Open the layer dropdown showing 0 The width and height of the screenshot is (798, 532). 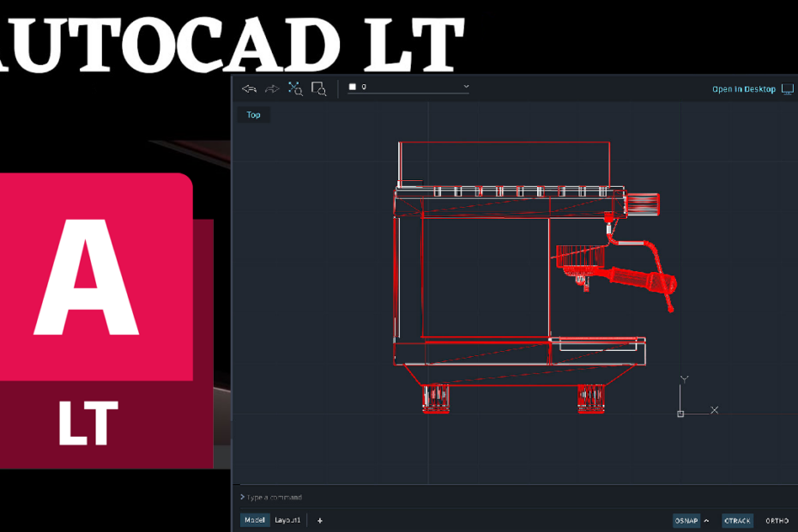pyautogui.click(x=408, y=87)
